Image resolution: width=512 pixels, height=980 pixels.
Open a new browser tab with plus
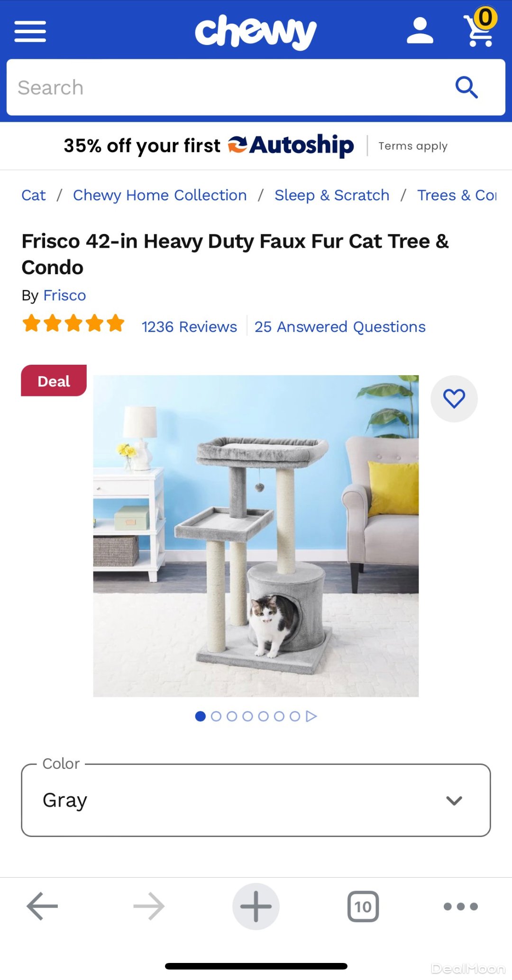pos(256,906)
